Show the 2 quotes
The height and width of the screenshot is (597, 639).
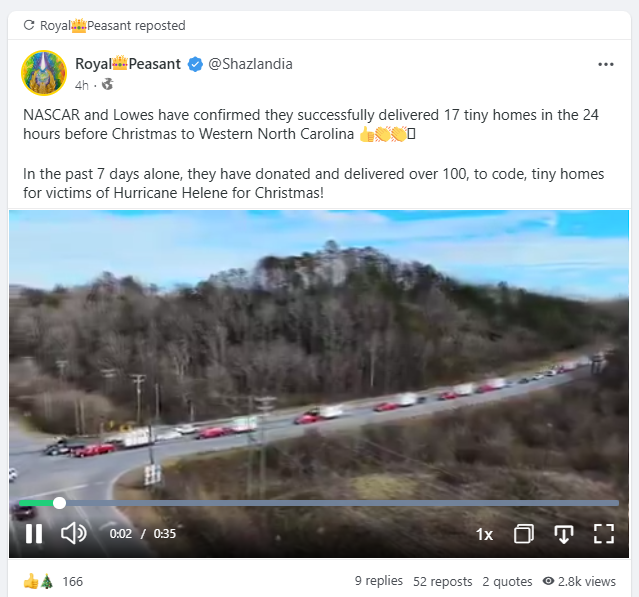point(507,582)
